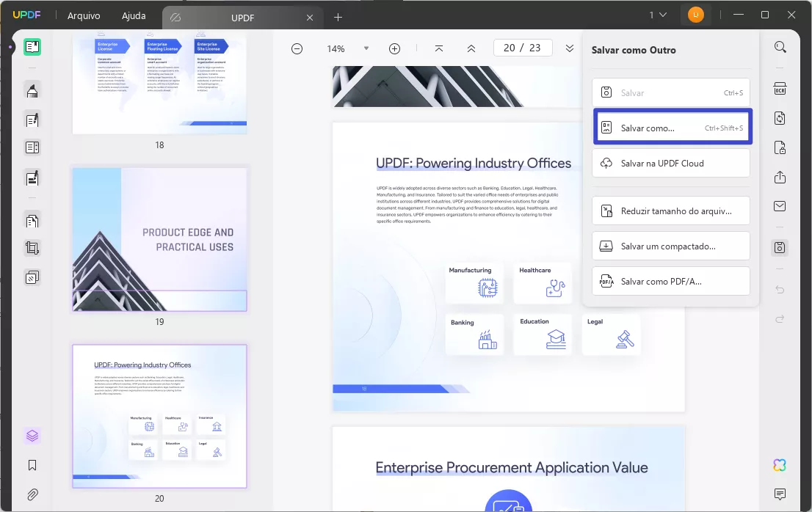812x512 pixels.
Task: Select page 19 thumbnail
Action: tap(159, 239)
